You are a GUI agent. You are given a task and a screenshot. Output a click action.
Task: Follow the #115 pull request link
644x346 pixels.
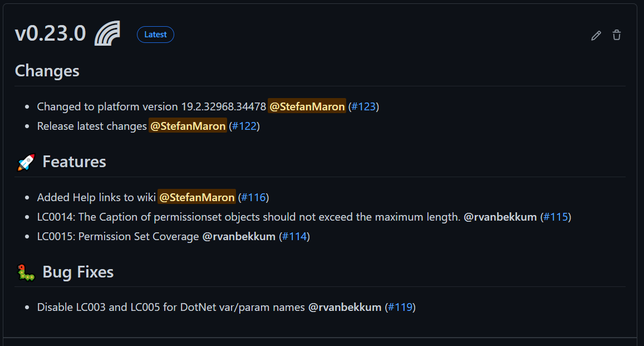click(x=555, y=217)
